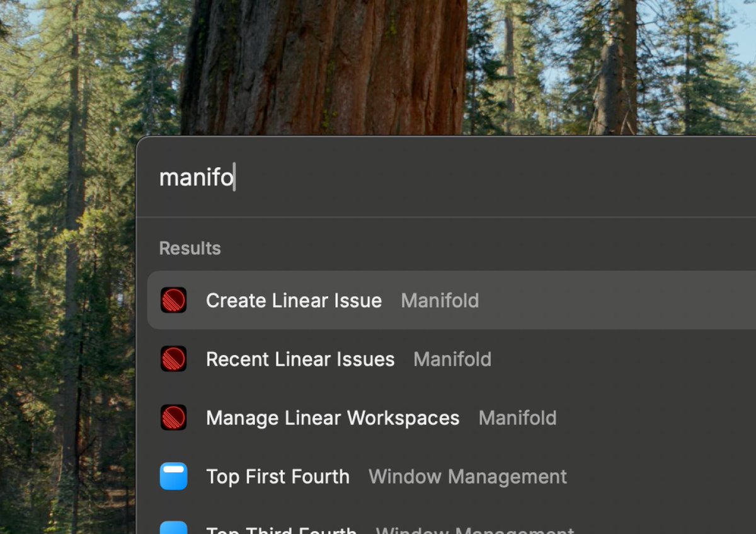
Task: Click the Recent Linear Issues command icon
Action: tap(173, 359)
